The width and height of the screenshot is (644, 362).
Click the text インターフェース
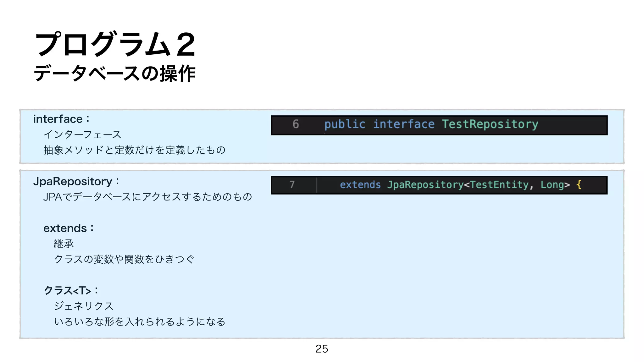pos(82,134)
